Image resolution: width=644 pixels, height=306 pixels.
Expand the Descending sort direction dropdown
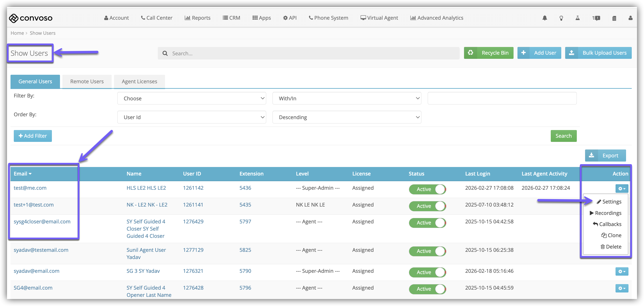(x=347, y=117)
